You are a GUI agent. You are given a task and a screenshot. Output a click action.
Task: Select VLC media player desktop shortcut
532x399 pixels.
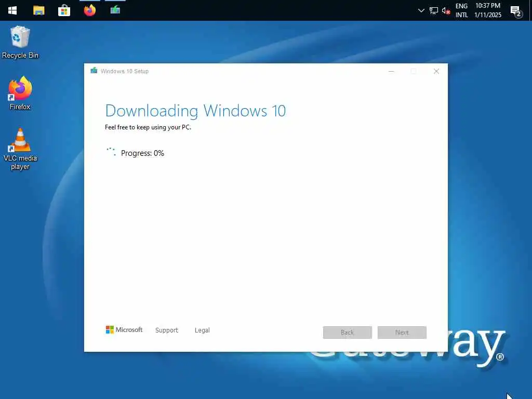20,149
